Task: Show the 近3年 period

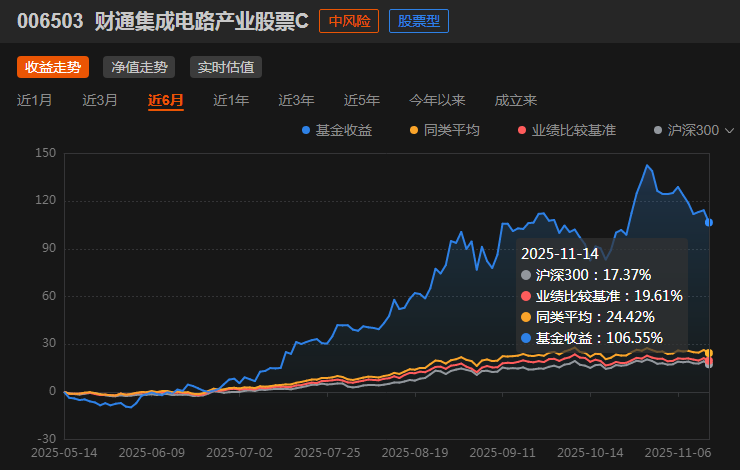Action: coord(296,100)
